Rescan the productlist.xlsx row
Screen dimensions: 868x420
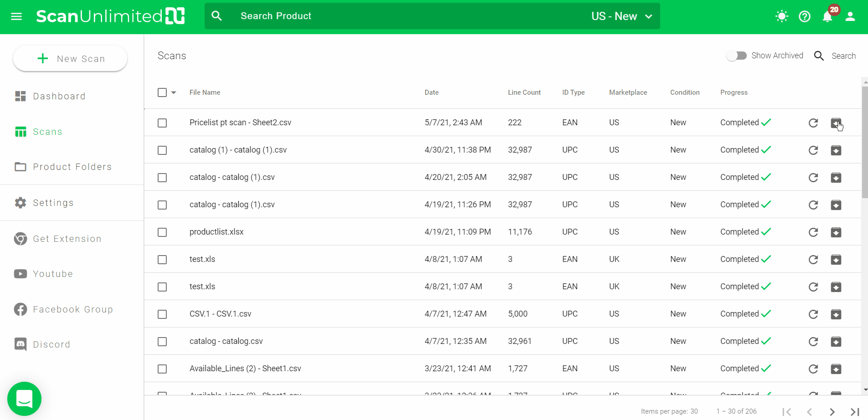pos(813,232)
